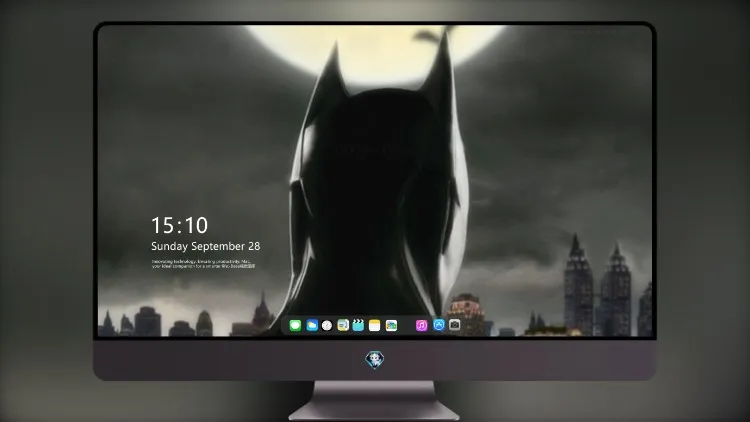Open the green Messages app in dock
The image size is (750, 422).
click(295, 326)
